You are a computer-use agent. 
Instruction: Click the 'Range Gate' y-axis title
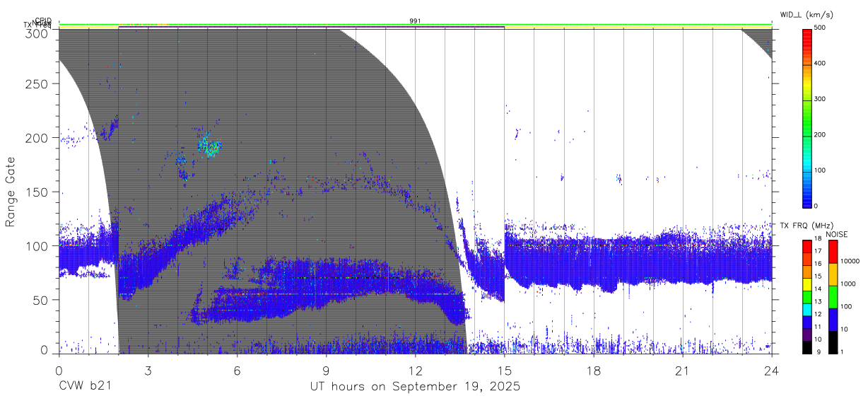click(x=11, y=192)
